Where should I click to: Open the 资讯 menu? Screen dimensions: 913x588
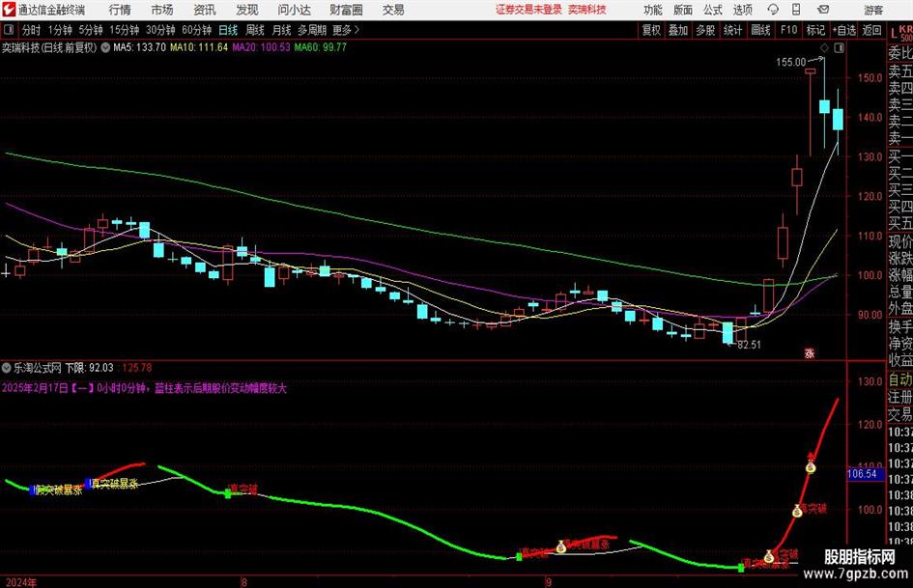(205, 10)
